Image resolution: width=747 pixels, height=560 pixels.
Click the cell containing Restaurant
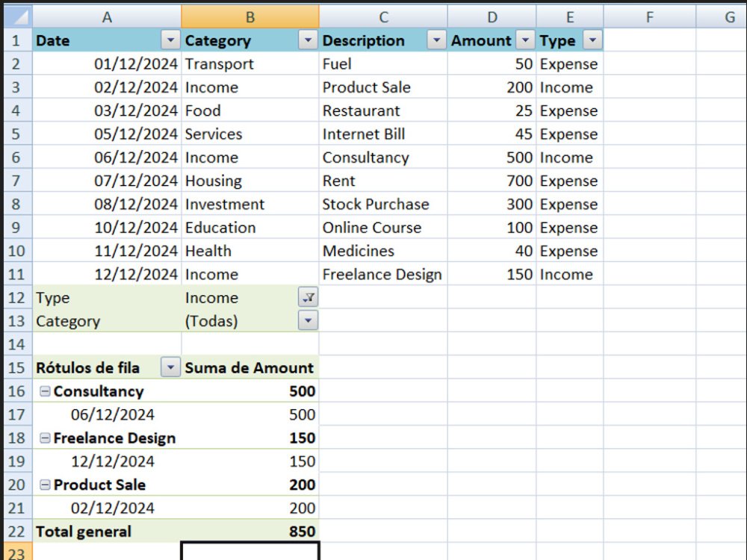point(383,111)
